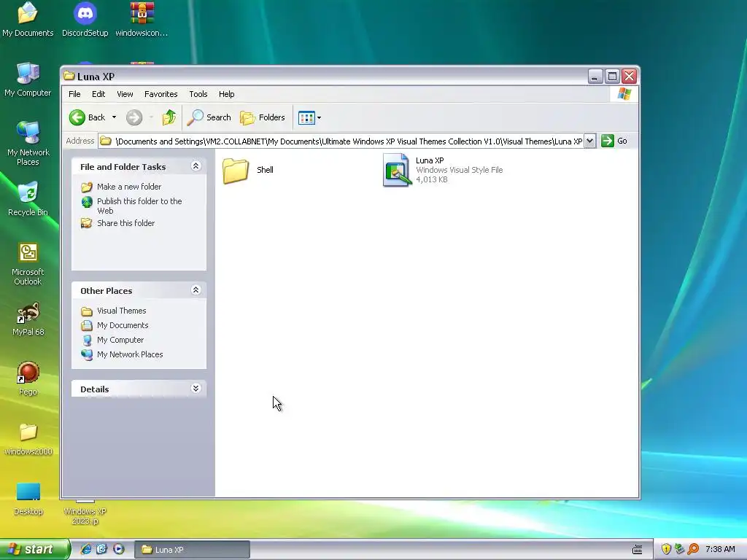
Task: Click Share this folder
Action: pos(125,223)
